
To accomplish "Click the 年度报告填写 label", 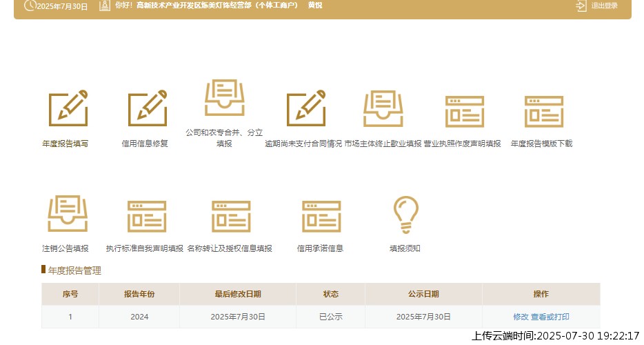I will pos(66,144).
